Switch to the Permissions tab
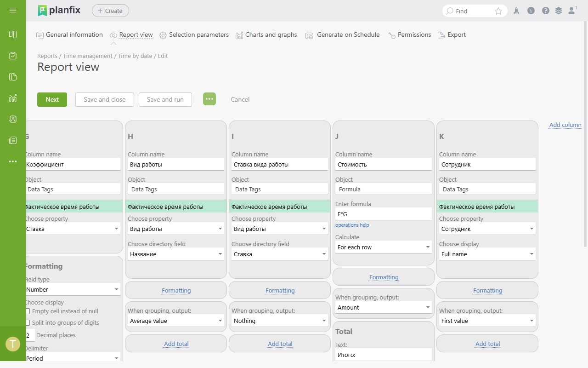The image size is (588, 368). 410,35
